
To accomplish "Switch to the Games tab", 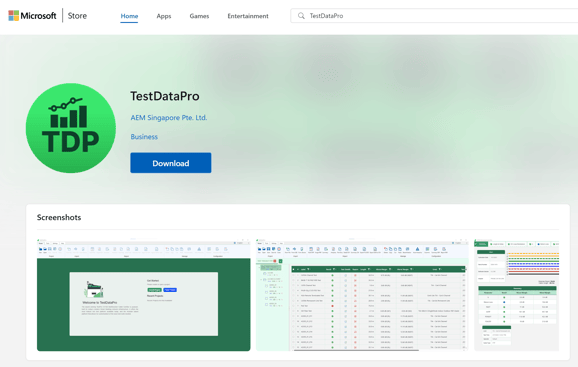I will (199, 16).
